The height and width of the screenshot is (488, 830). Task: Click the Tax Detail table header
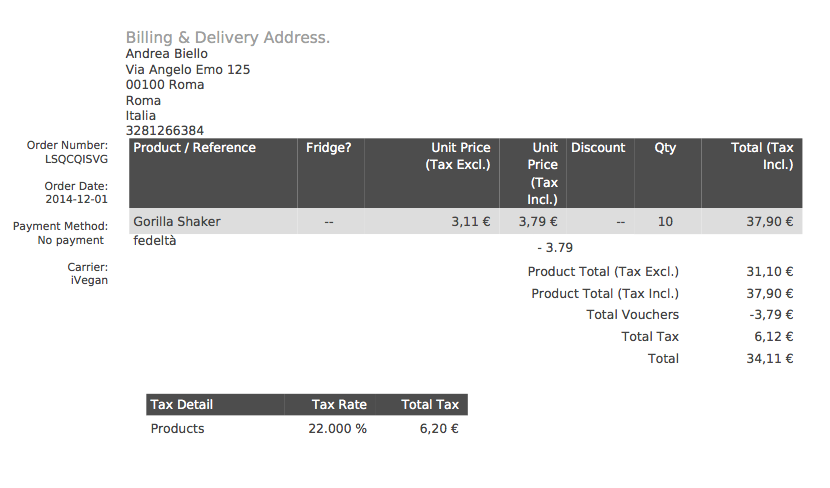pos(181,405)
